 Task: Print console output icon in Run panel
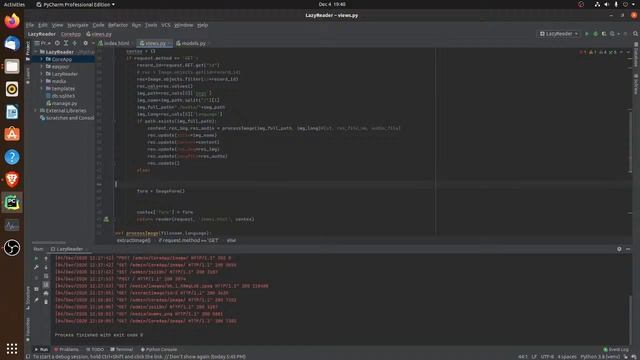coord(46,293)
